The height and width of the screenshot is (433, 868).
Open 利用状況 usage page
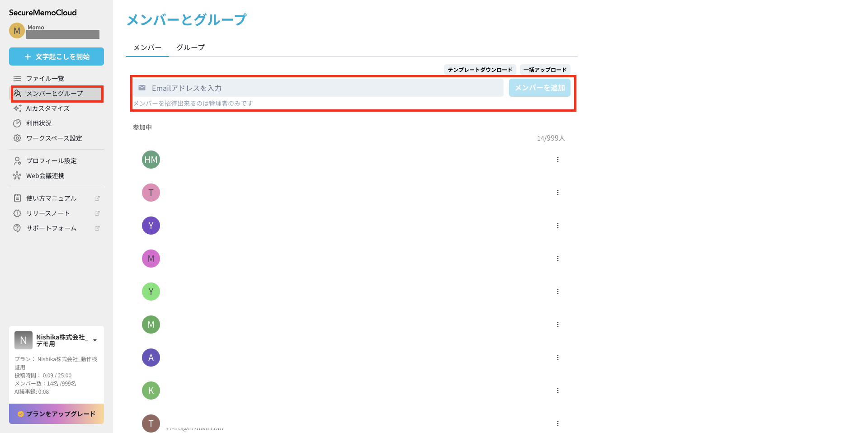coord(39,123)
